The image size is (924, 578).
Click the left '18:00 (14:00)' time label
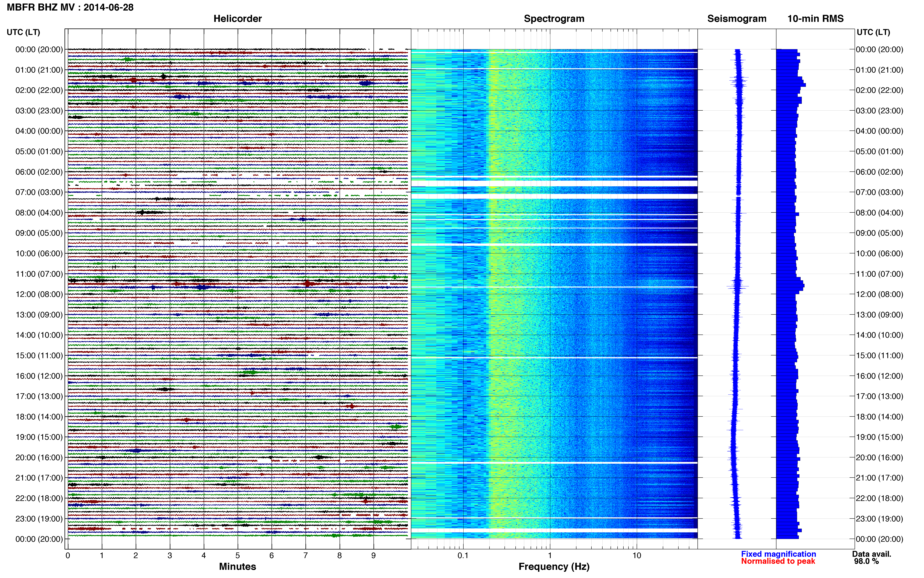39,417
